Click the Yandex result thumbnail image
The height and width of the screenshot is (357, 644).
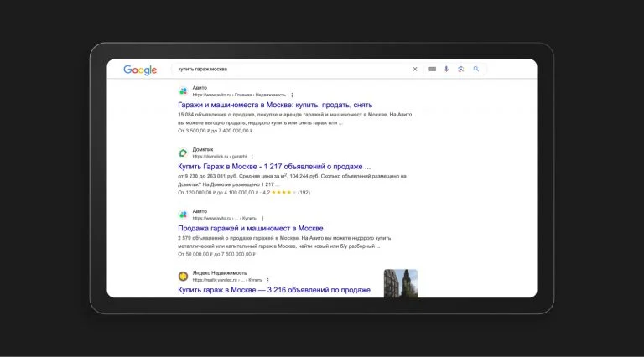[401, 283]
